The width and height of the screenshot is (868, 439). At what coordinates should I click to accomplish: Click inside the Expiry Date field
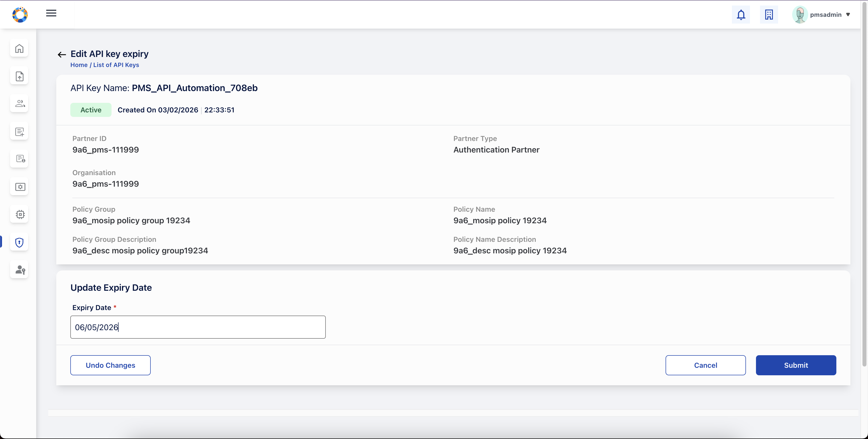198,327
